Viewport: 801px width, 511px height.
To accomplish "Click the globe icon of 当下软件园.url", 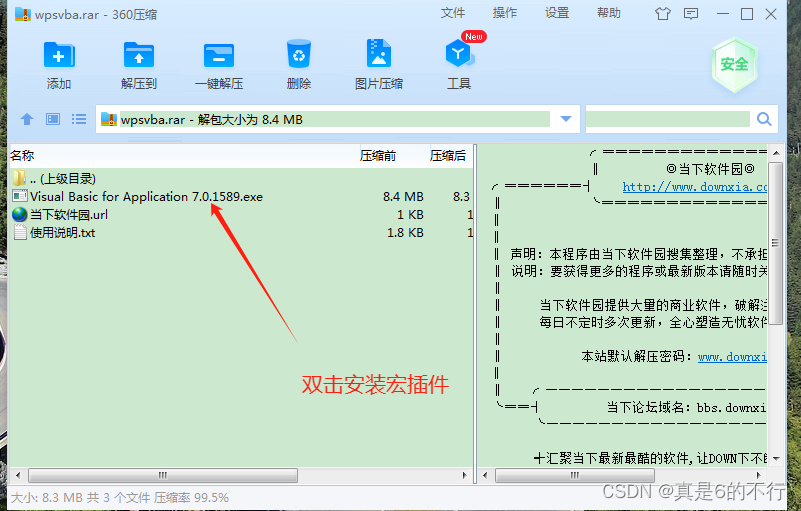I will (x=19, y=214).
